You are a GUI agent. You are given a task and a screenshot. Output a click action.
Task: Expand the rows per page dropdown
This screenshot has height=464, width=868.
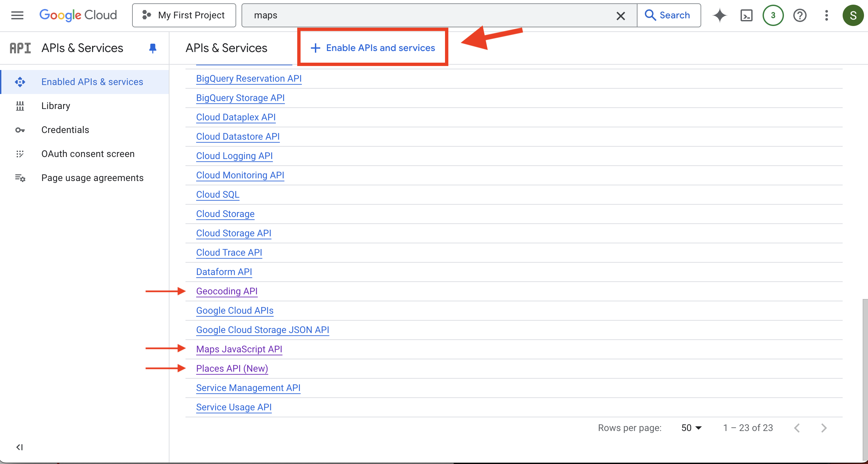point(691,428)
